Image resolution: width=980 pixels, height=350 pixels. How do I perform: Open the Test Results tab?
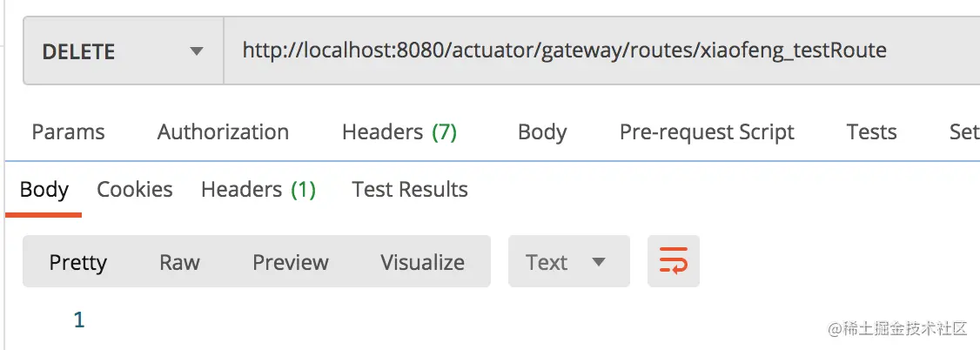pyautogui.click(x=410, y=190)
